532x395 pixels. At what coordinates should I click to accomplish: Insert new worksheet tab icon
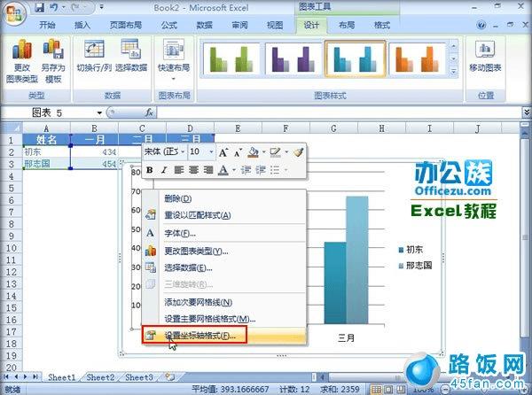169,376
